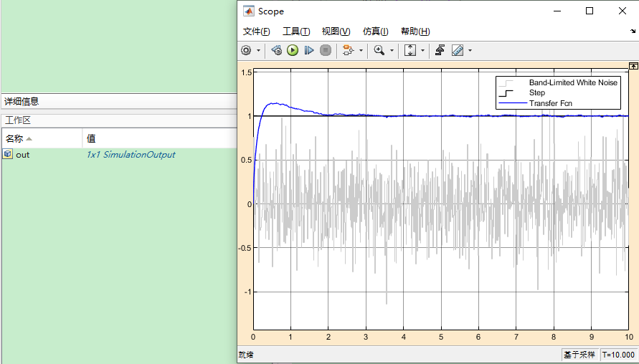
Task: Open the Triggers tool icon
Action: (x=440, y=50)
